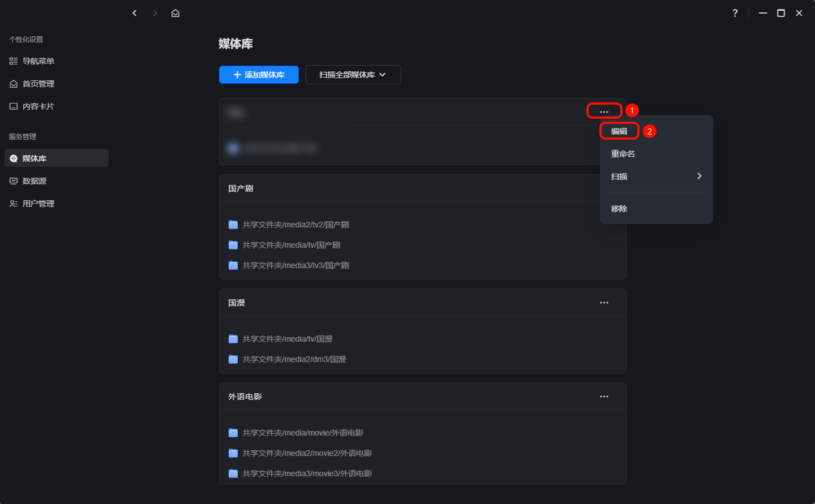This screenshot has height=504, width=815.
Task: Open the help question mark icon
Action: tap(735, 13)
